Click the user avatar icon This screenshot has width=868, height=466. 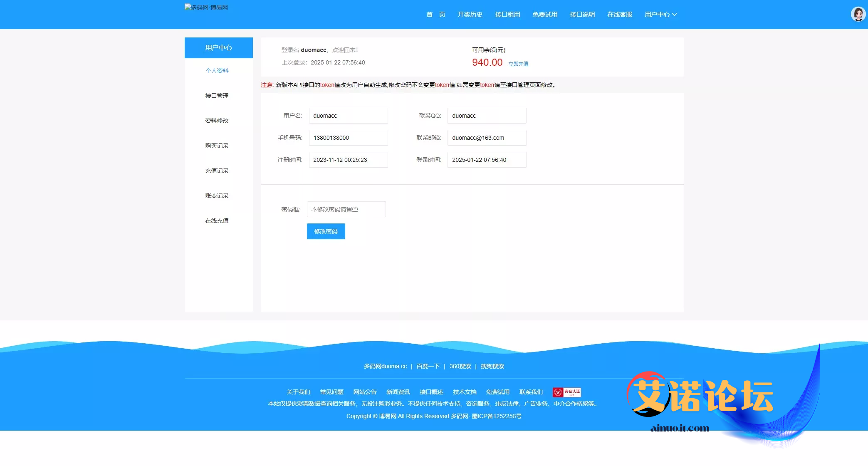858,14
